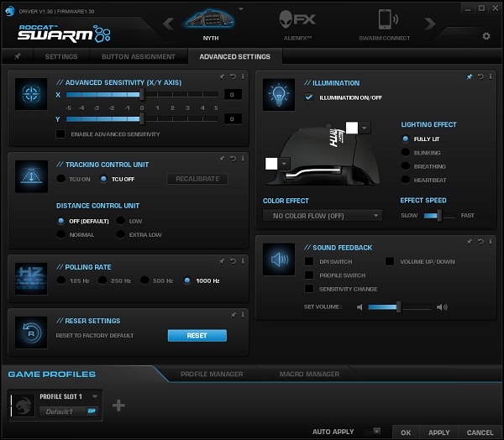This screenshot has width=504, height=440.
Task: Expand the device list arrow above NYTH
Action: (x=241, y=9)
